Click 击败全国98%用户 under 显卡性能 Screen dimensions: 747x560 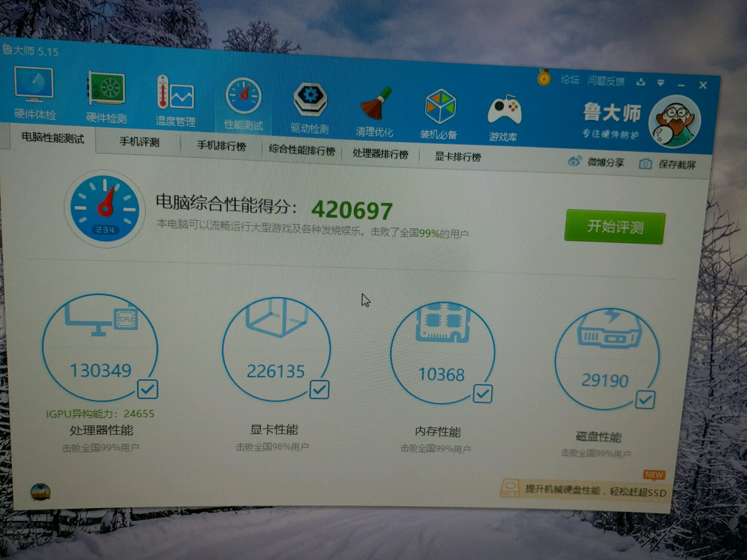tap(272, 447)
